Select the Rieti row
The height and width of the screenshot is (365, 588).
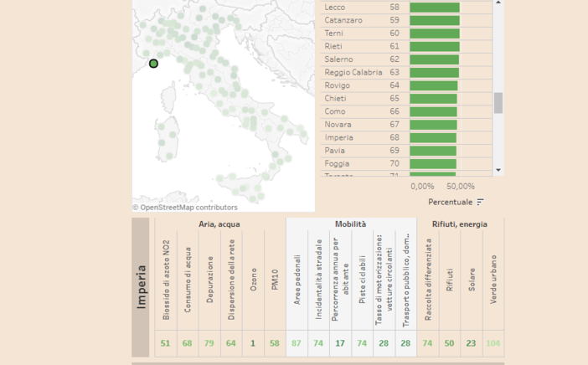[x=406, y=47]
